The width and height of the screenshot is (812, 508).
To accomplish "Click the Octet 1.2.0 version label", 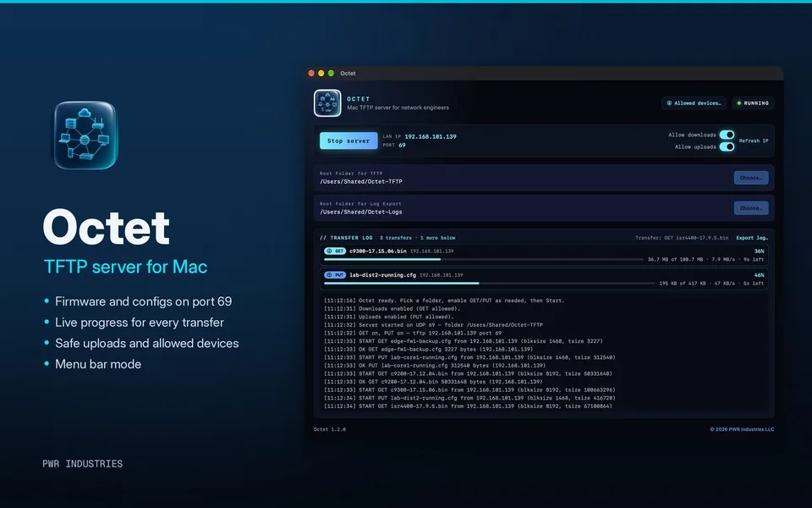I will 330,429.
